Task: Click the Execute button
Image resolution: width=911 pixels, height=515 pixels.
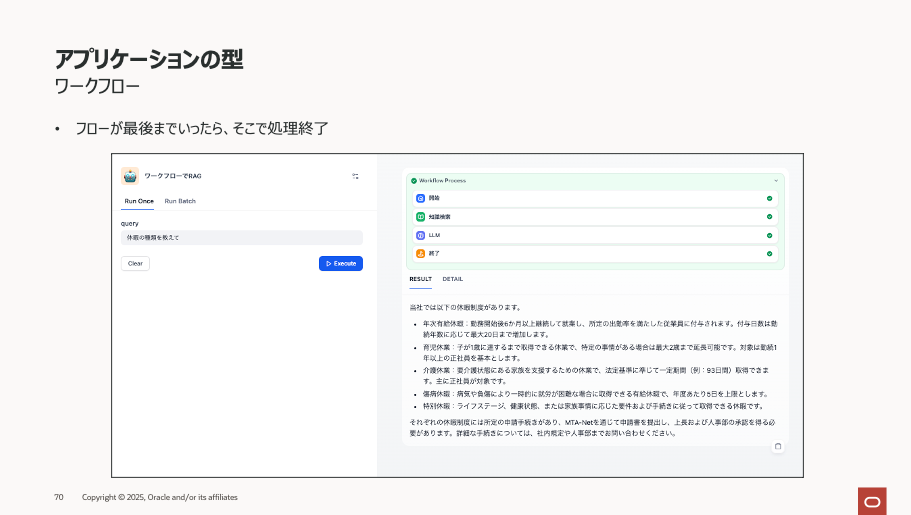Action: tap(341, 263)
